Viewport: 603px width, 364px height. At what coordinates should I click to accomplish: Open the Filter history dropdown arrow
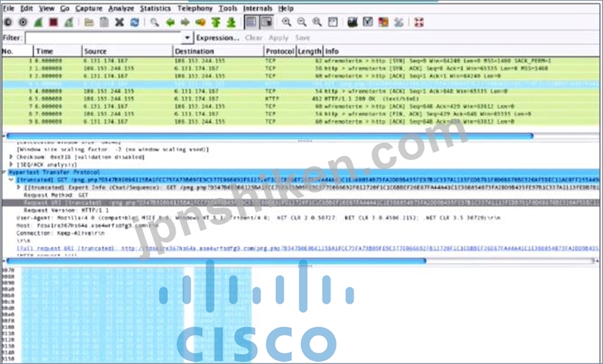pos(187,38)
